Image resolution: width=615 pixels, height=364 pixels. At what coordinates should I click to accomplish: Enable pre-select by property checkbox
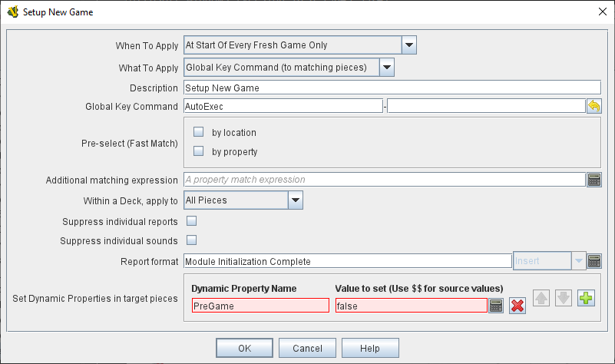[x=198, y=151]
